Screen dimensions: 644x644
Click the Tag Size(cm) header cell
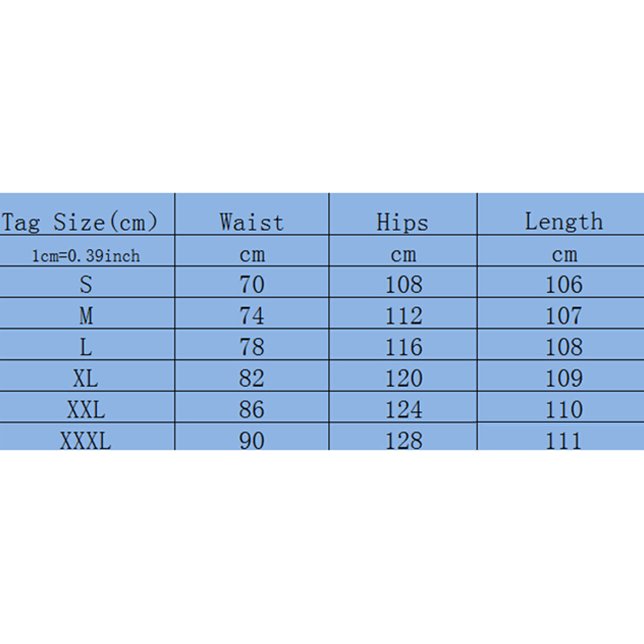tap(80, 222)
